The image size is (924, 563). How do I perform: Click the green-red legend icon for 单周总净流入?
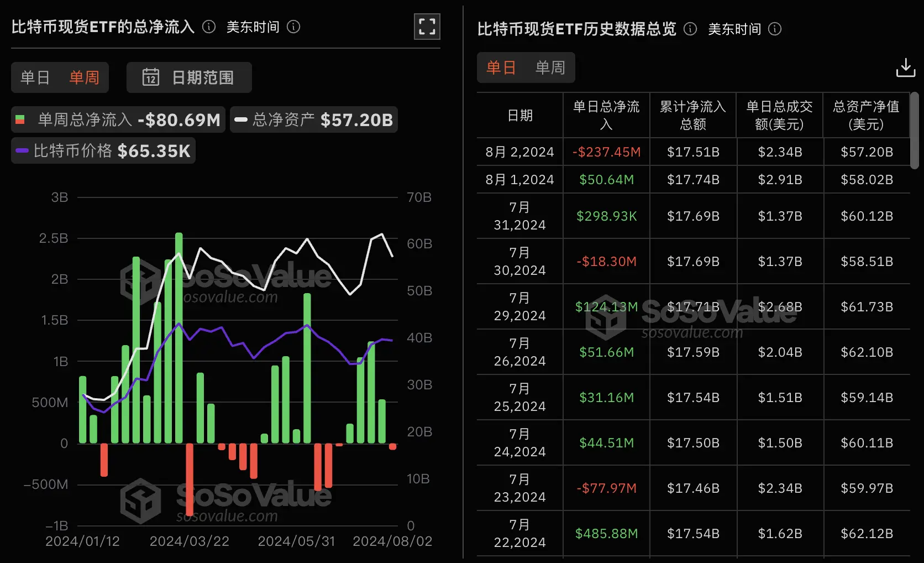pos(20,119)
